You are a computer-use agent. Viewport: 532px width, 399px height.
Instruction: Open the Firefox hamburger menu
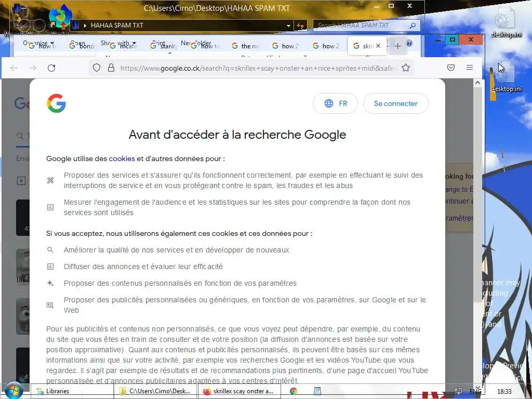click(x=470, y=68)
